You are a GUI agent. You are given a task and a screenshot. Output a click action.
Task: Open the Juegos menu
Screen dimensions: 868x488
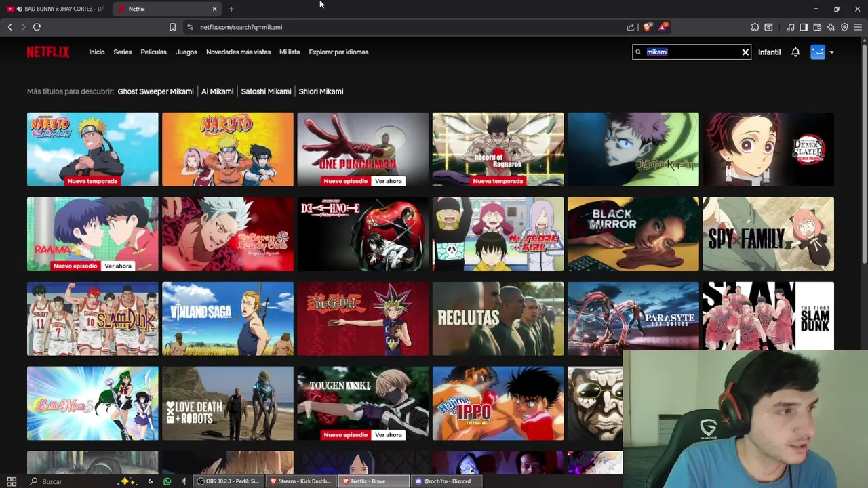pos(186,52)
